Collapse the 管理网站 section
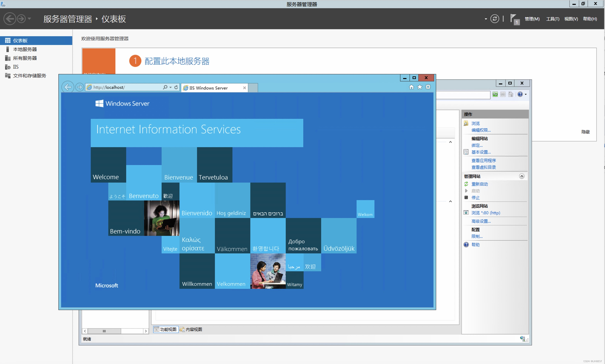Image resolution: width=605 pixels, height=364 pixels. pyautogui.click(x=522, y=176)
